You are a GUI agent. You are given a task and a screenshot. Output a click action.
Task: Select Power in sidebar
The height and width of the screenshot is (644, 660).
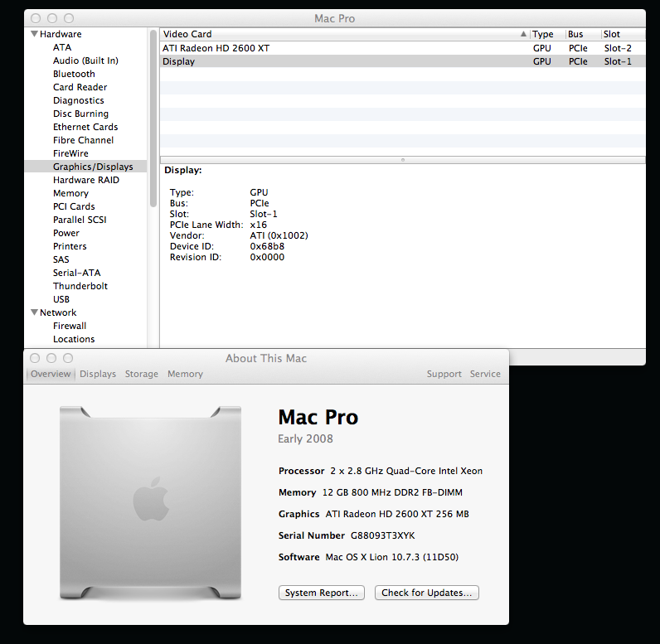[66, 233]
